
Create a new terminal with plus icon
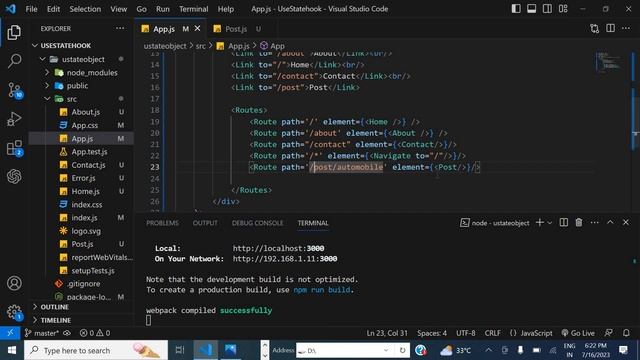540,222
